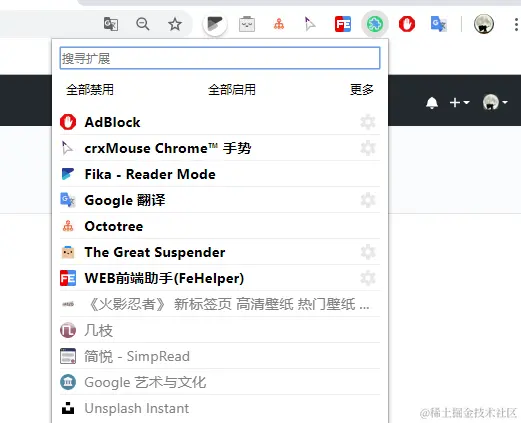
Task: Enable the Google 艺术与文化 extension
Action: pos(220,382)
